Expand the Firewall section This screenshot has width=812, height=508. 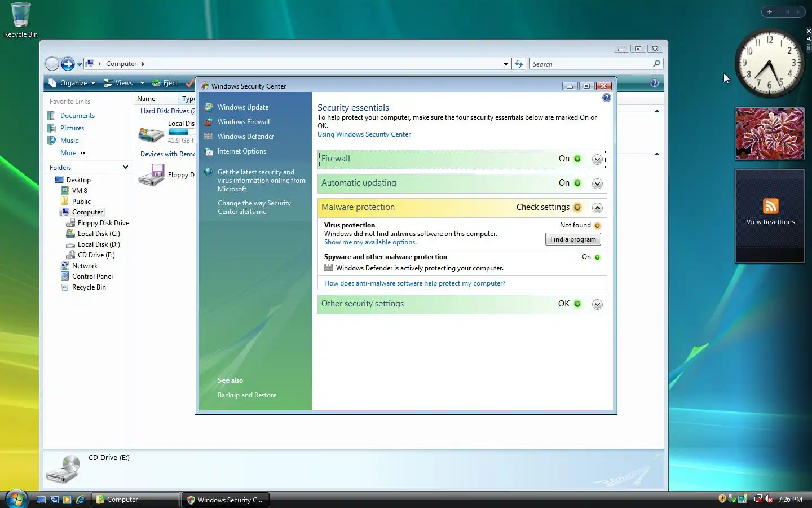pyautogui.click(x=597, y=160)
